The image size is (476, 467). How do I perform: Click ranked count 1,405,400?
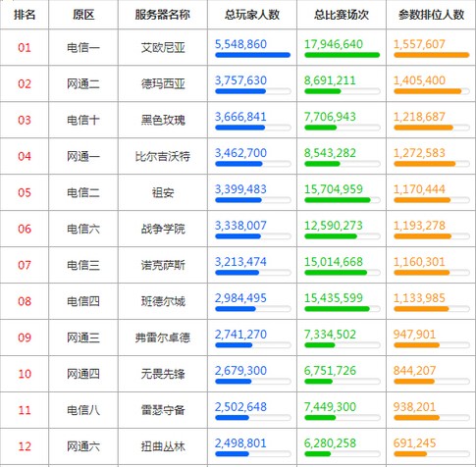pyautogui.click(x=419, y=80)
